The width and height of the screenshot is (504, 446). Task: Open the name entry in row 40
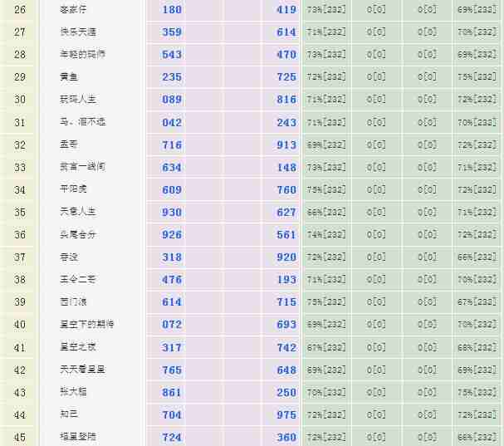pyautogui.click(x=86, y=325)
